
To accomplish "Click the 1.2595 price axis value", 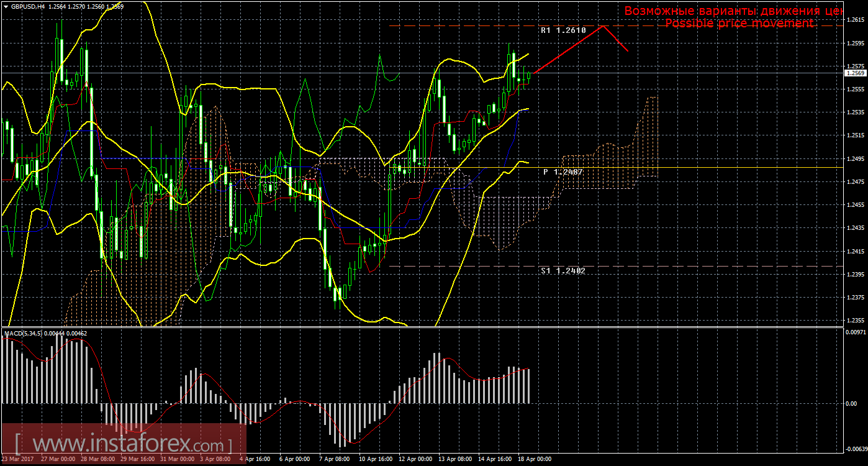I will pos(855,43).
